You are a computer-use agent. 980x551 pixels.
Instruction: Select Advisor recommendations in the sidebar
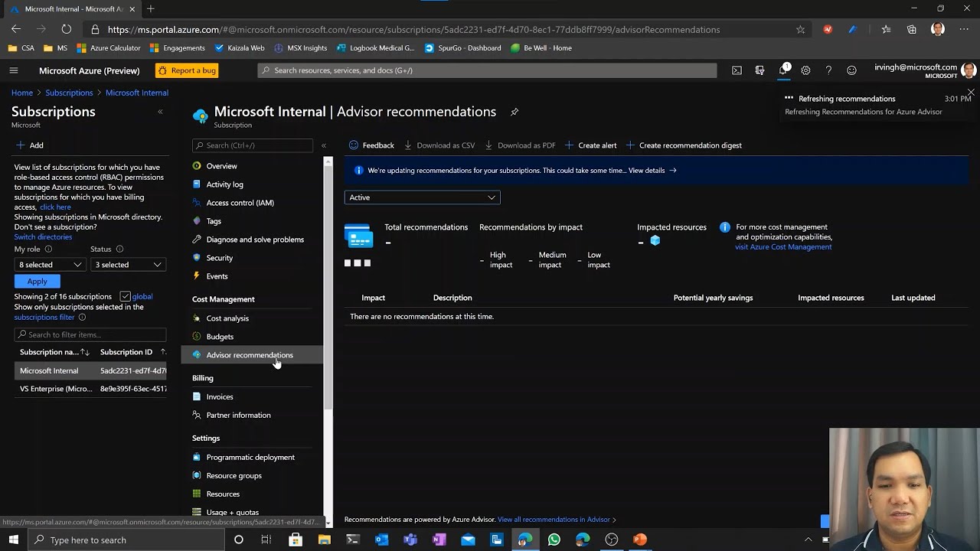coord(253,355)
